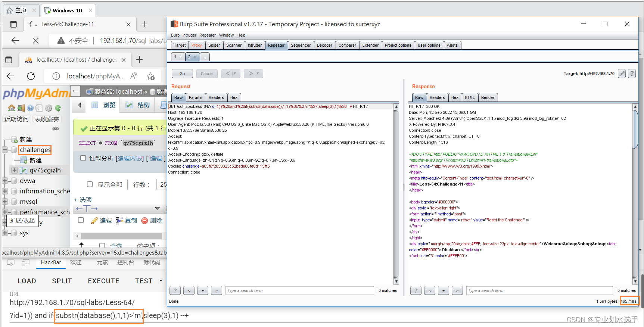
Task: Open request Params tab
Action: coord(195,97)
